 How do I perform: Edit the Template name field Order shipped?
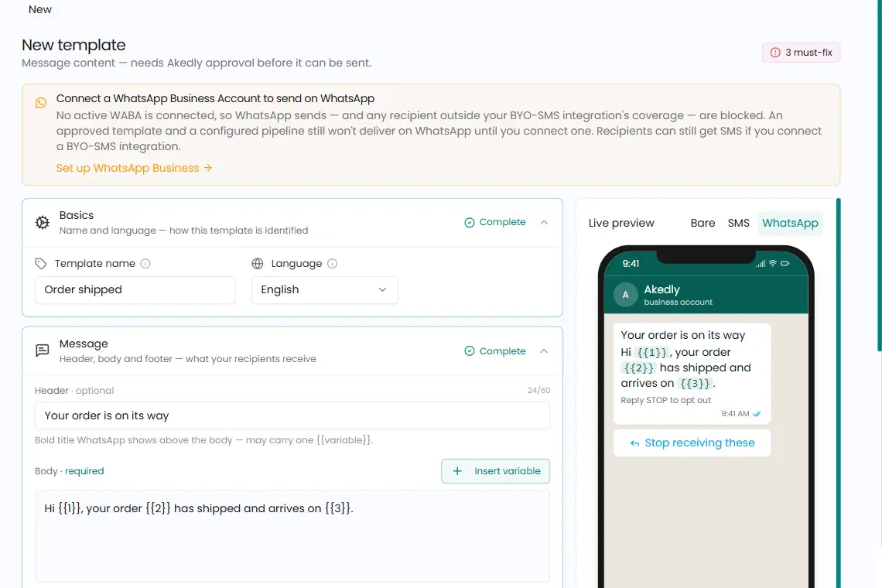click(135, 290)
